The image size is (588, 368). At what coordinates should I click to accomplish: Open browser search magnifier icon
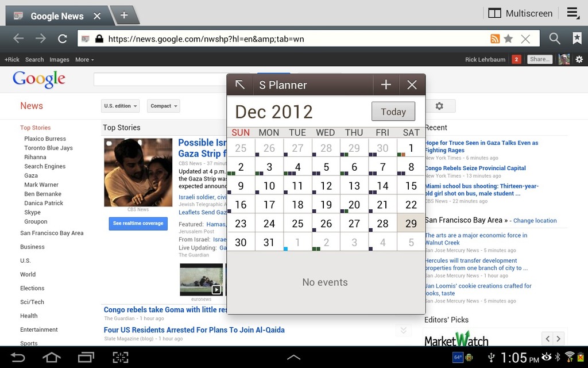[x=555, y=39]
